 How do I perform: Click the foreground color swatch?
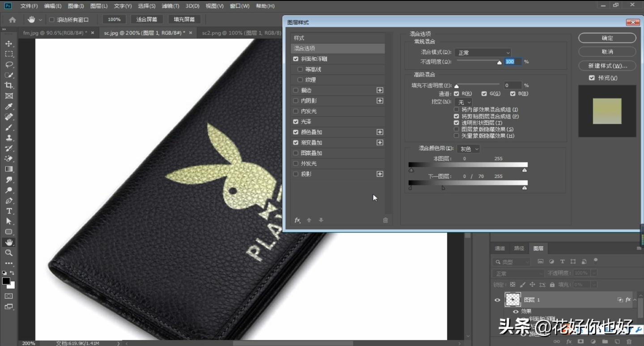(x=6, y=281)
